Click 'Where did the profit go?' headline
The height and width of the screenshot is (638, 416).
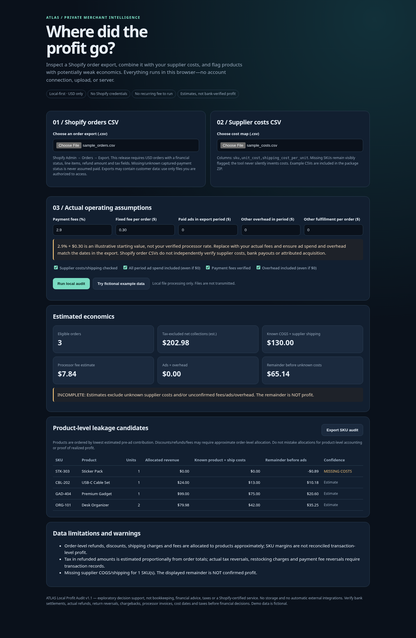tap(97, 40)
